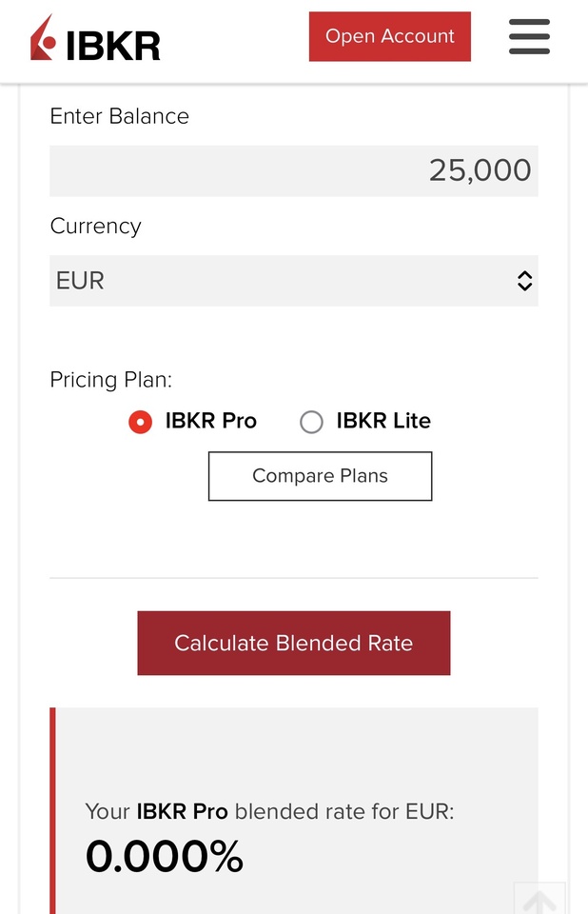This screenshot has height=914, width=588.
Task: Click the red IBKR logo emblem
Action: (x=43, y=39)
